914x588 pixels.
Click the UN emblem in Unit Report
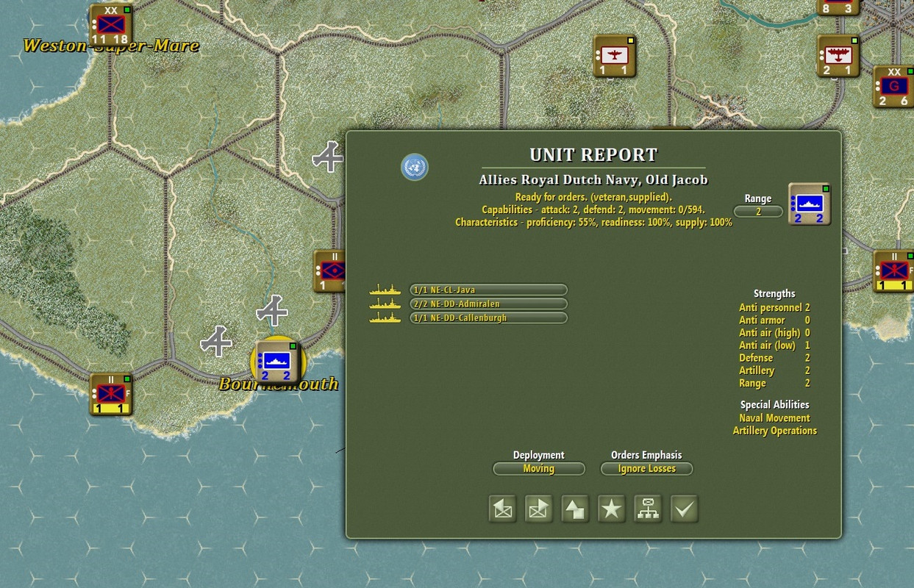(415, 168)
